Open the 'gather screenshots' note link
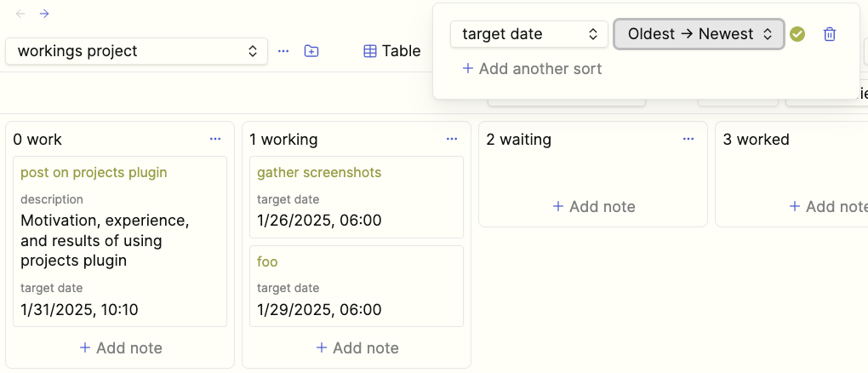 coord(319,172)
